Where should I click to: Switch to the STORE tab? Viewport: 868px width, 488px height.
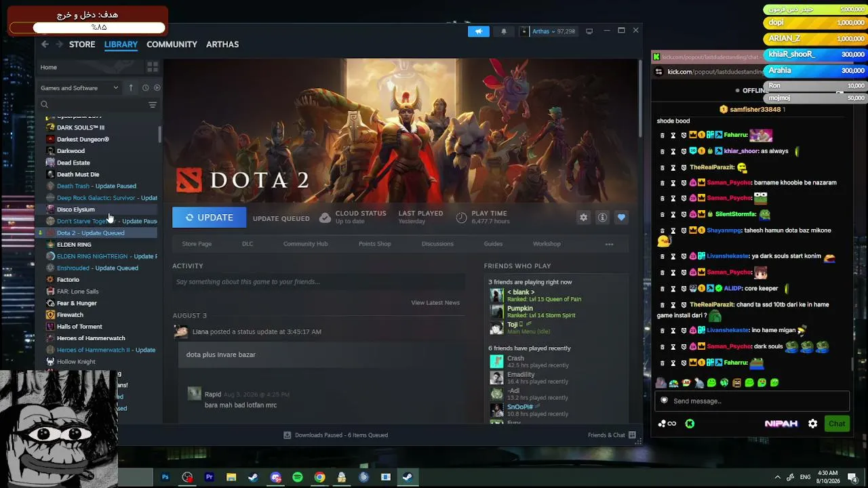[x=82, y=44]
